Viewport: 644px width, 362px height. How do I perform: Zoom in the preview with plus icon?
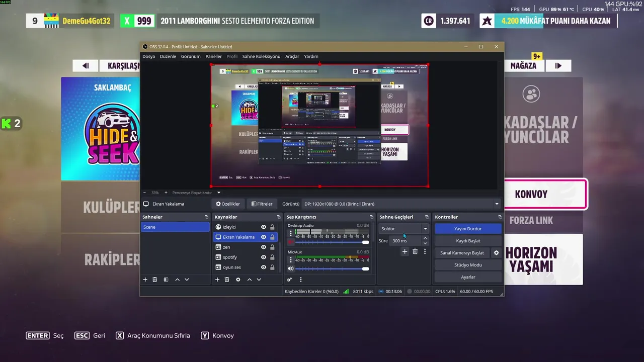pos(166,193)
